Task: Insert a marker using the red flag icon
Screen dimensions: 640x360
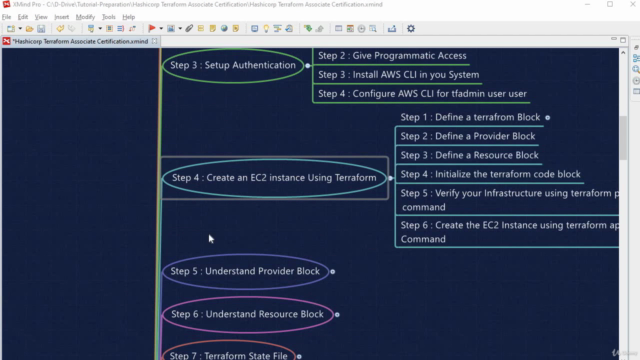Action: [x=152, y=29]
